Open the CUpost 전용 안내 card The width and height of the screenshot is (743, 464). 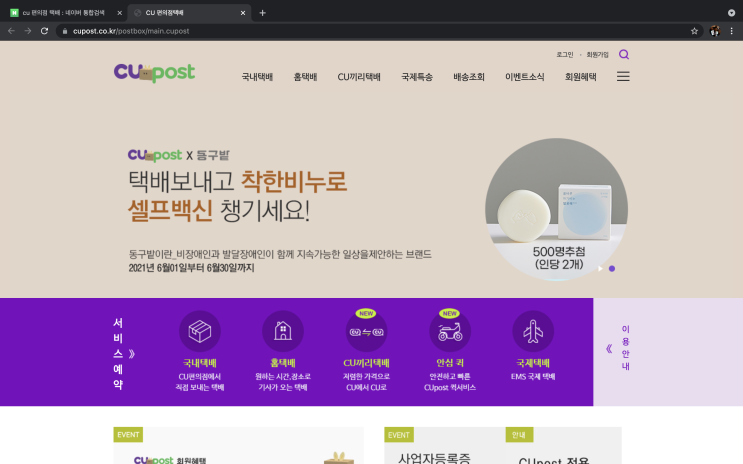tap(563, 446)
